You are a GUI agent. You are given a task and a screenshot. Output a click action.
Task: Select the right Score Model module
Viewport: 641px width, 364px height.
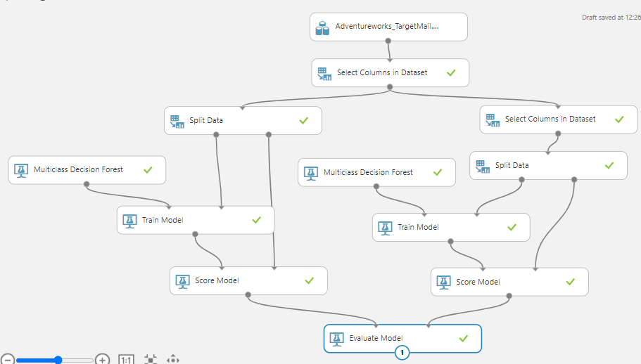click(x=509, y=282)
